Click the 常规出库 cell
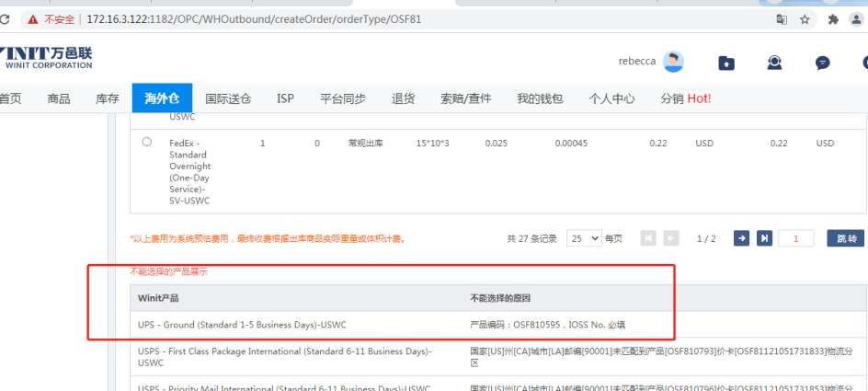 (x=365, y=144)
